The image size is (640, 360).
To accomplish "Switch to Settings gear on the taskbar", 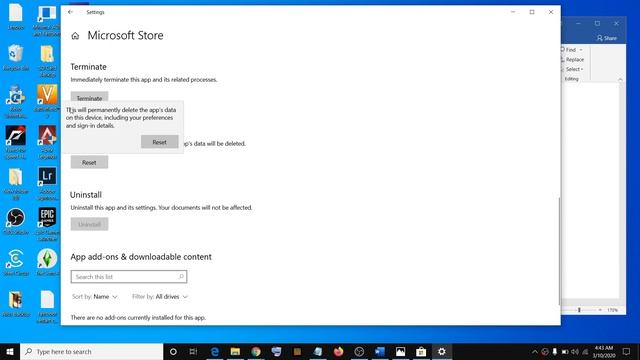I will pos(442,351).
